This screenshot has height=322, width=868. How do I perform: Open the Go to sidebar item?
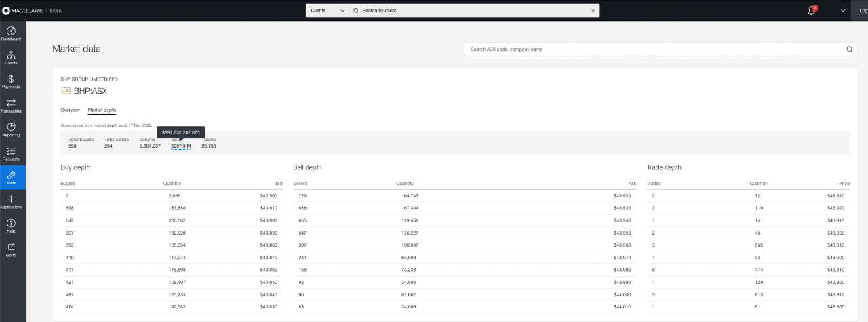12,250
